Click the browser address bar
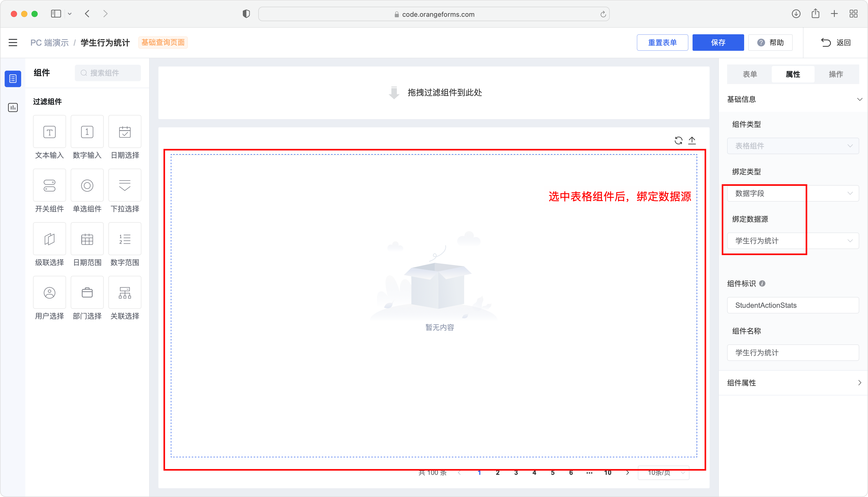The width and height of the screenshot is (868, 497). (434, 14)
